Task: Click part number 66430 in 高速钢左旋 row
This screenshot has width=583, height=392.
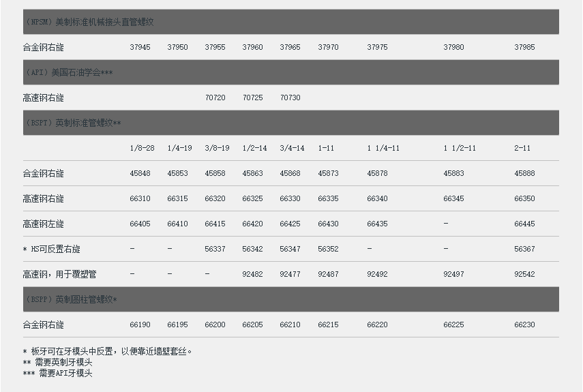Action: 328,224
